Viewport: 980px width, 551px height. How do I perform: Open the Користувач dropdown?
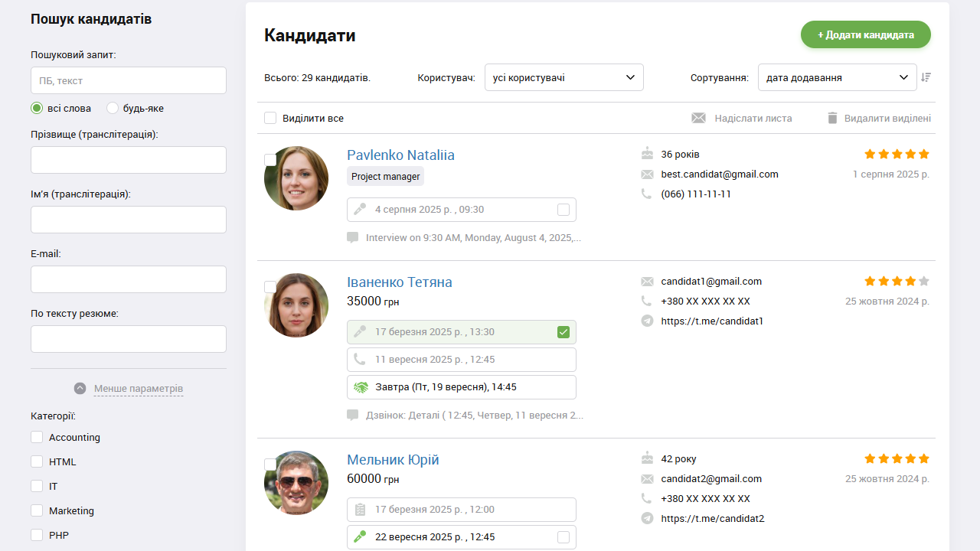tap(563, 77)
